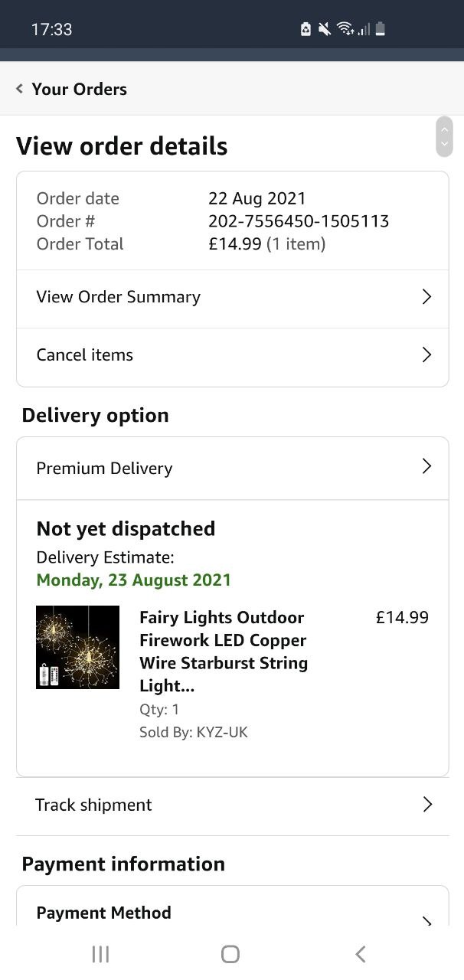The width and height of the screenshot is (464, 980).
Task: Tap the back arrow beside Your Orders
Action: click(19, 89)
